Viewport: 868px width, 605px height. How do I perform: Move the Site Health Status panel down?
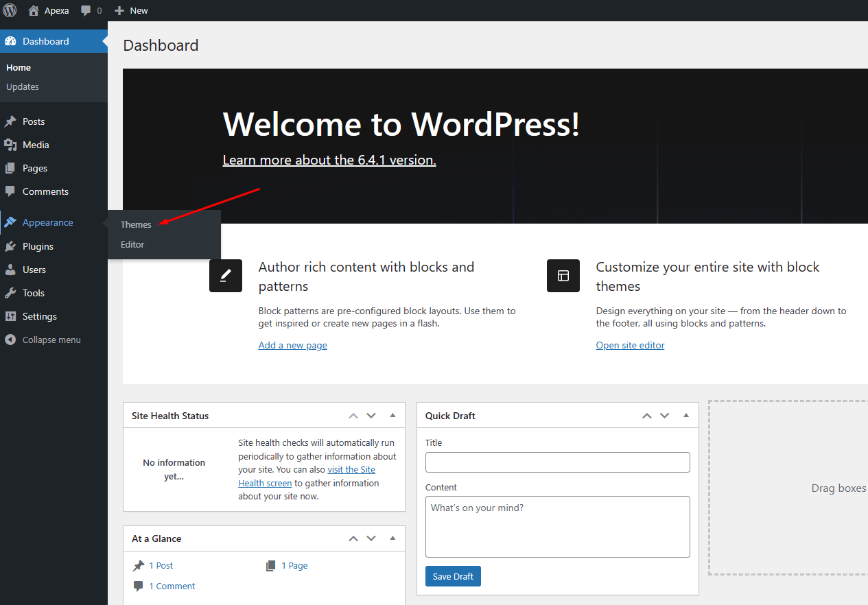(x=371, y=416)
